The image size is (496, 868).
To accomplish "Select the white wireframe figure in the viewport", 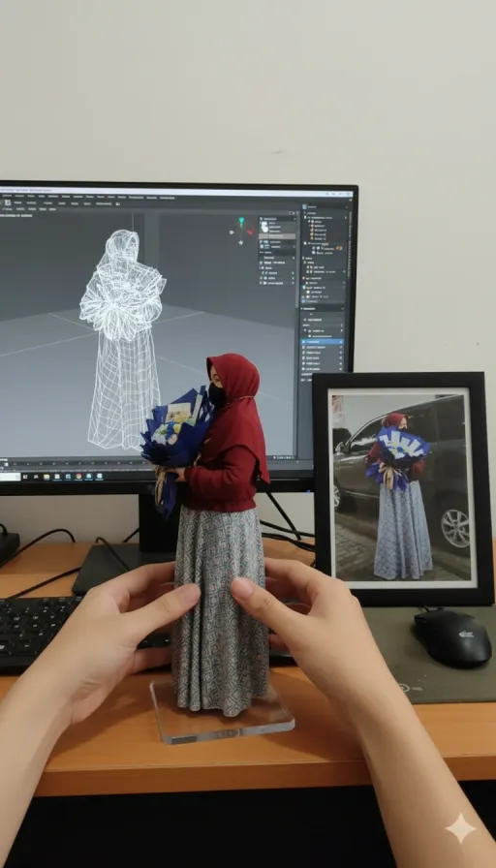I will tap(122, 338).
